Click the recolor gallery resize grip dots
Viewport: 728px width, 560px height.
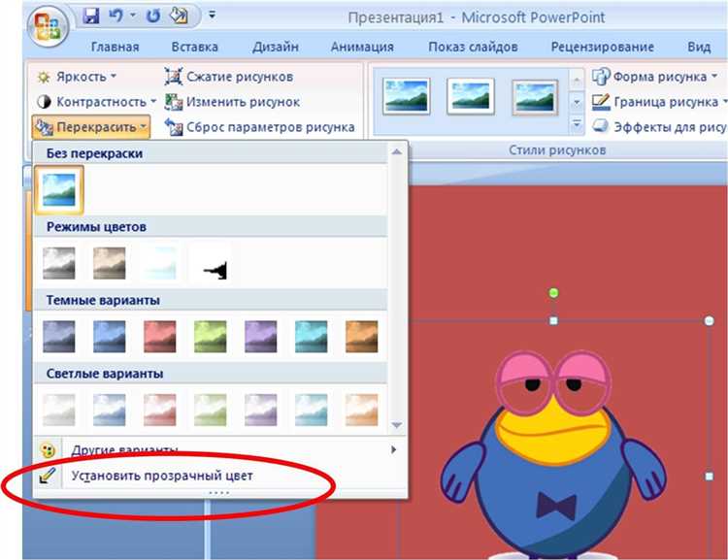click(x=218, y=493)
